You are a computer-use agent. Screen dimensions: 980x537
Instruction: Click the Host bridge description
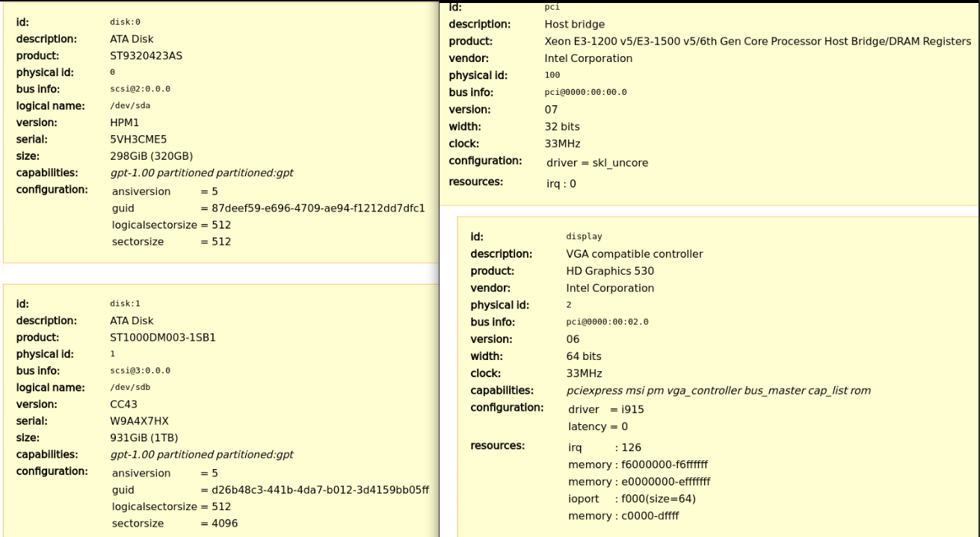point(574,24)
